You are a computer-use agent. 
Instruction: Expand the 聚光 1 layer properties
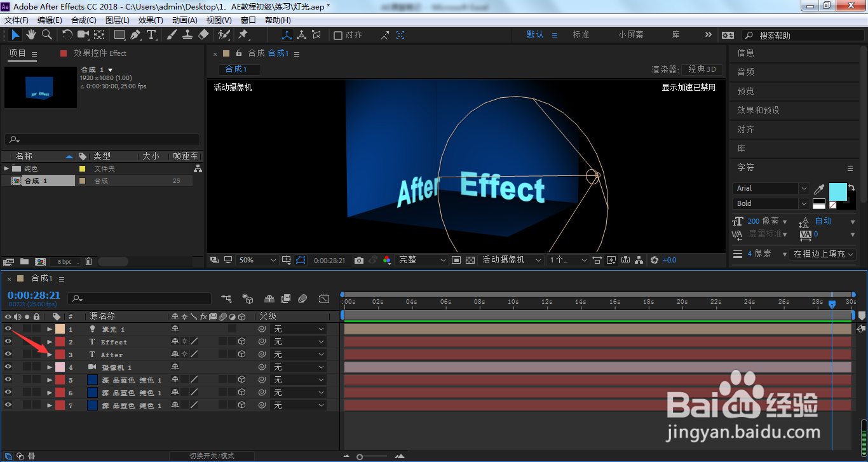tap(50, 329)
